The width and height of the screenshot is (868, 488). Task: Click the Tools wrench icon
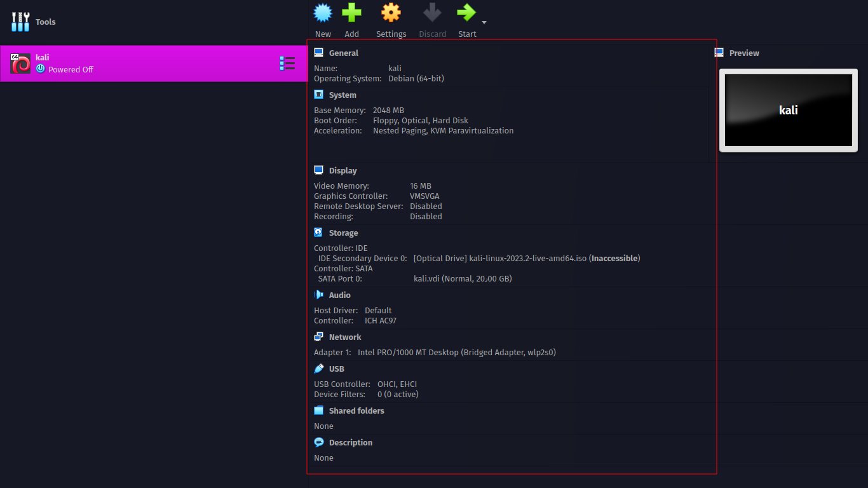[20, 22]
